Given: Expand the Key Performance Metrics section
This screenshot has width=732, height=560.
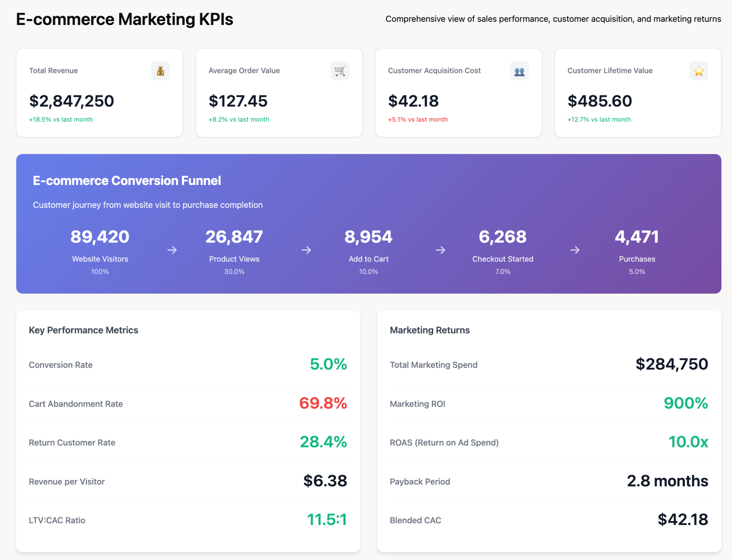Looking at the screenshot, I should coord(84,330).
